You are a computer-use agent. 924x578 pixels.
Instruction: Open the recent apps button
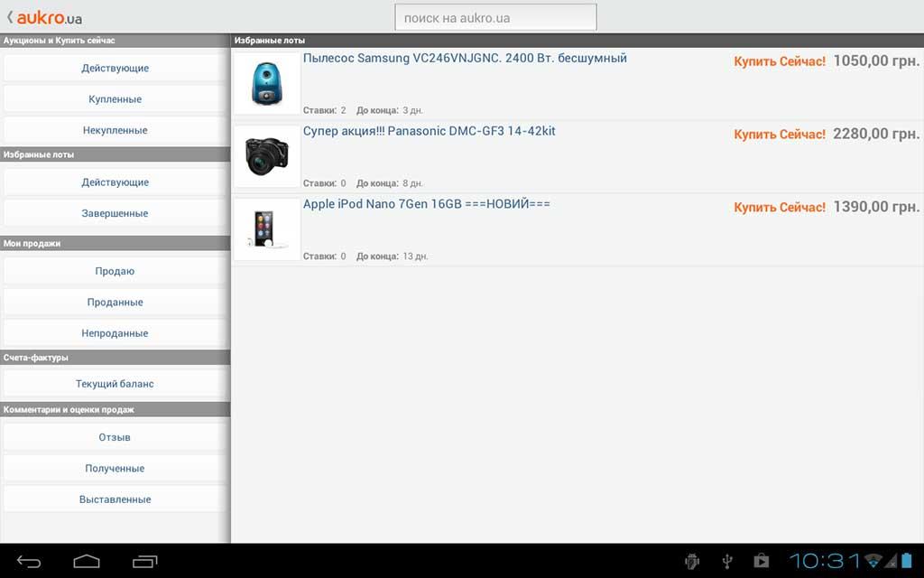point(145,562)
